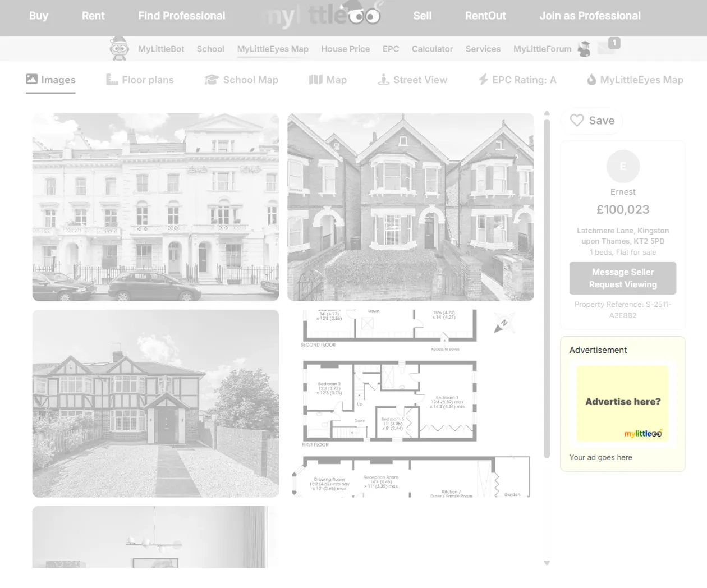
Task: Select the Sell menu item
Action: coord(423,16)
